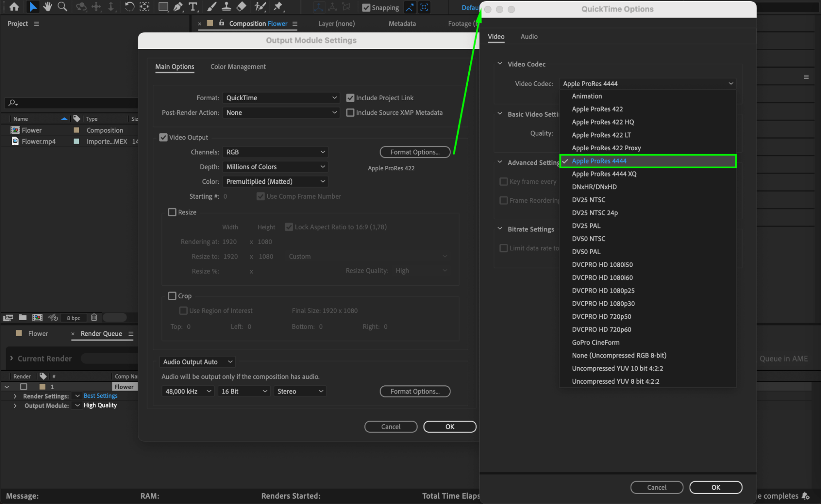Screen dimensions: 821x504
Task: Select the Hand tool
Action: 48,7
